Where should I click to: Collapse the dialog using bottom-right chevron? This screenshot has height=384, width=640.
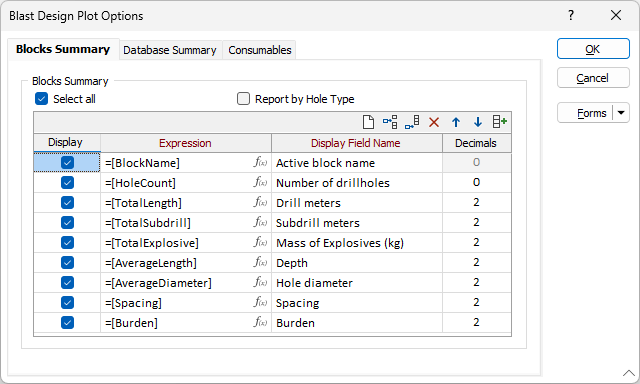pos(629,373)
